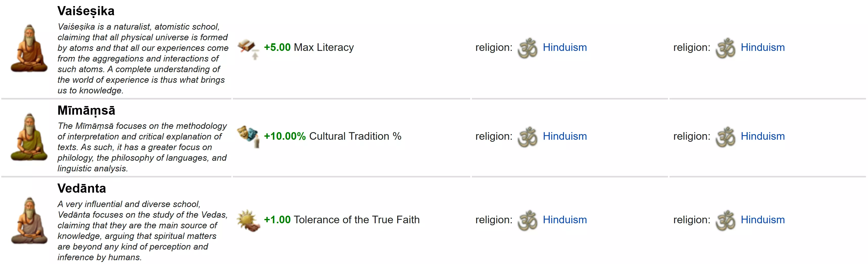Visit the first Hinduism link in the Vedānta row
The width and height of the screenshot is (868, 264).
(565, 220)
